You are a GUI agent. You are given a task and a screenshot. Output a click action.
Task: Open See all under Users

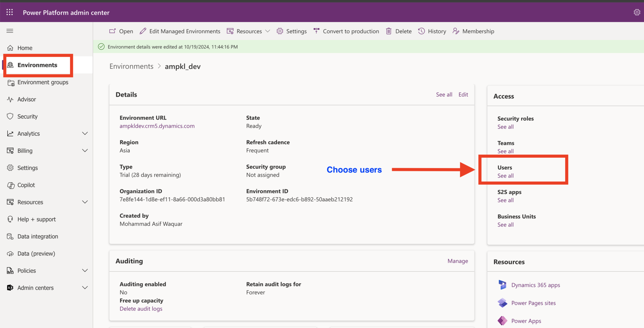pos(505,176)
